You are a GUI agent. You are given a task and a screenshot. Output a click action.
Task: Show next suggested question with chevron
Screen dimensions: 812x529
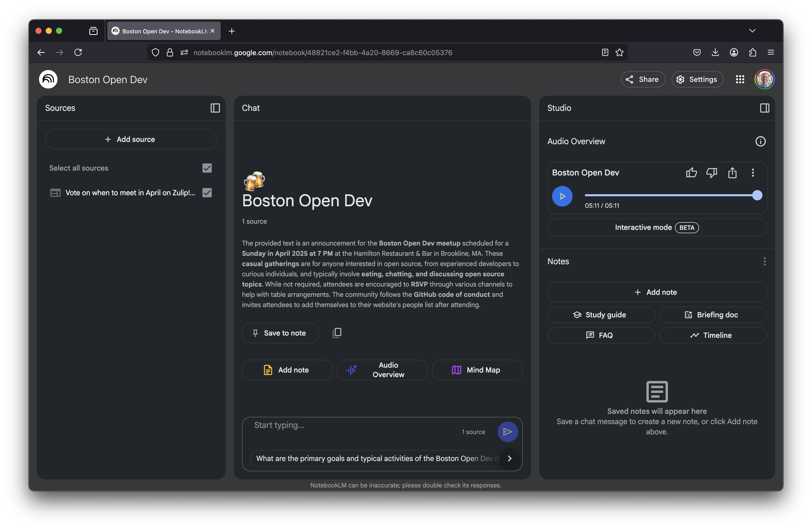(509, 458)
